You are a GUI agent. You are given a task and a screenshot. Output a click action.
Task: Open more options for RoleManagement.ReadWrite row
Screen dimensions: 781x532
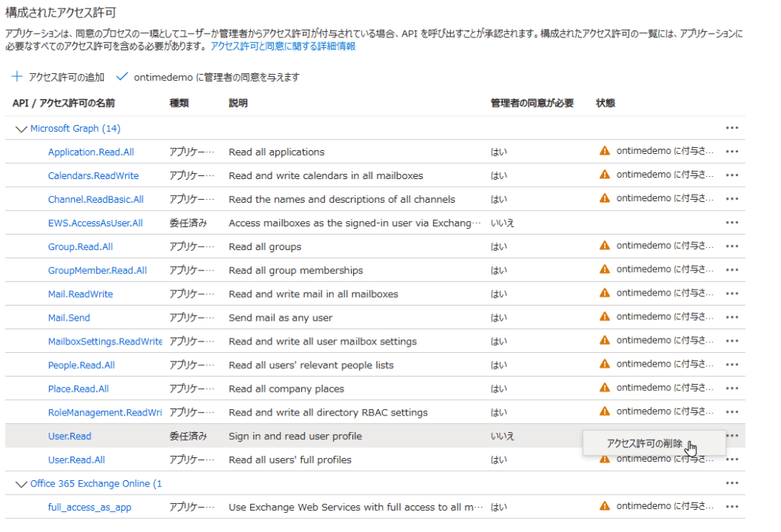click(x=731, y=412)
